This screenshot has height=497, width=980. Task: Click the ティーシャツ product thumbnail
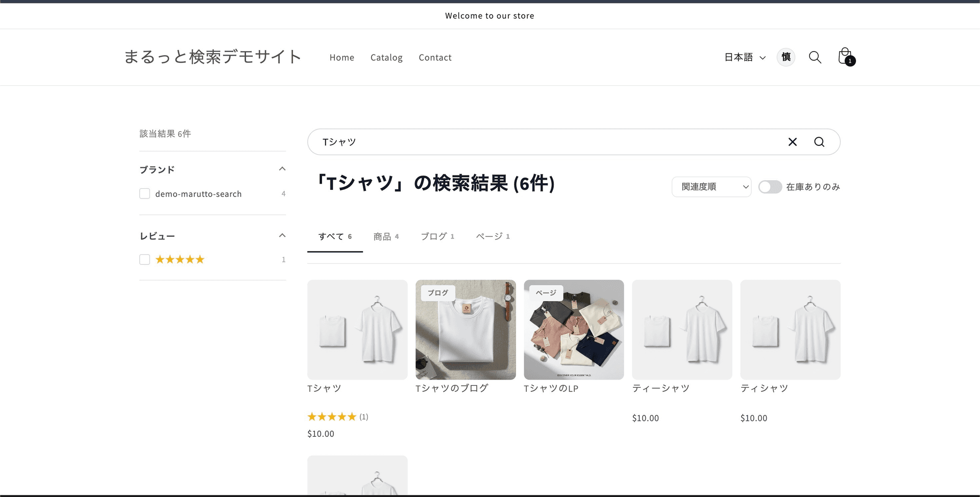click(682, 330)
